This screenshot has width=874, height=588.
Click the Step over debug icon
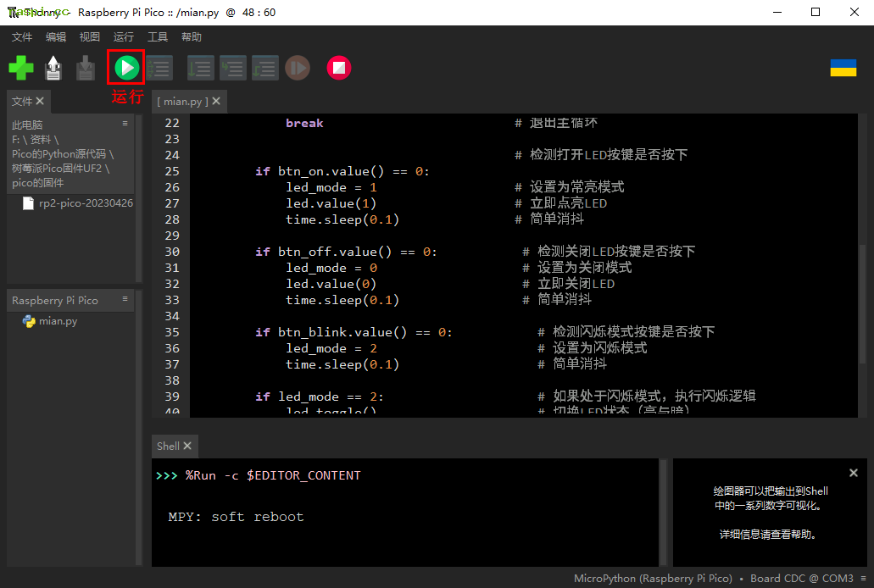tap(200, 68)
